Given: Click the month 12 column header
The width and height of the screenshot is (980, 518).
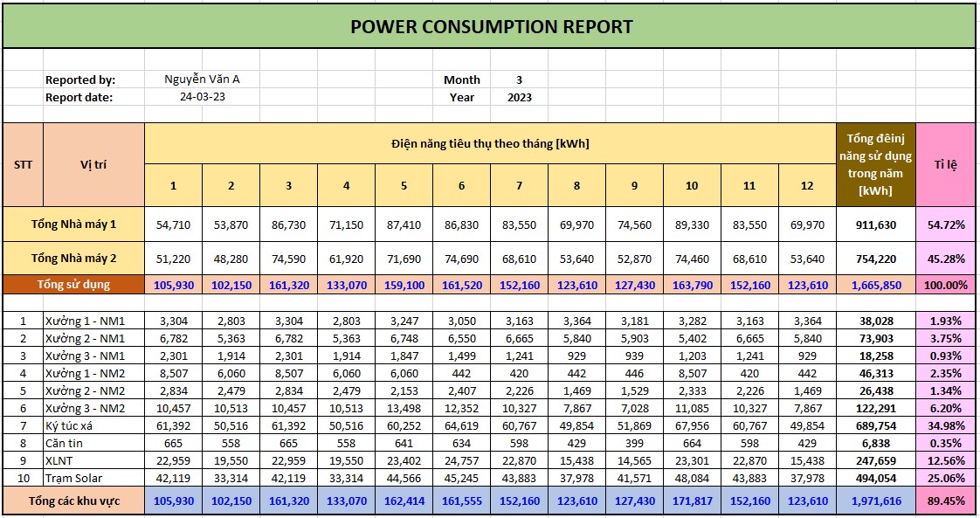Looking at the screenshot, I should click(807, 185).
